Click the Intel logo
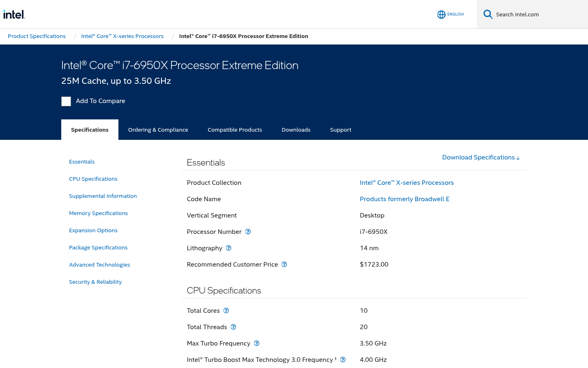 click(x=14, y=14)
